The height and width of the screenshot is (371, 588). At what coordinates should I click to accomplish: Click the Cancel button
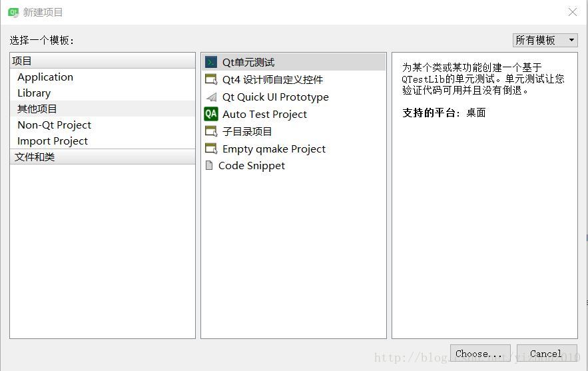pos(547,354)
